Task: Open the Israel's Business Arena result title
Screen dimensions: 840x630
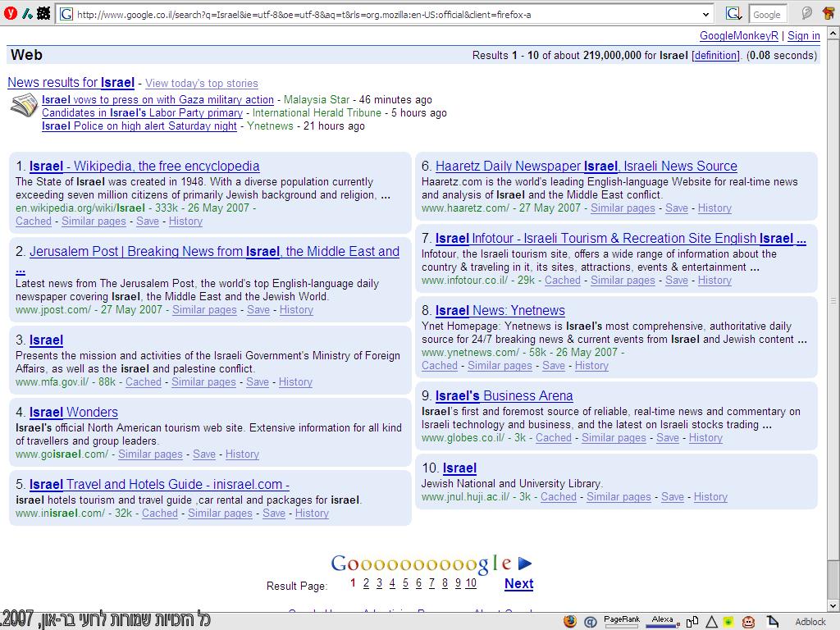Action: click(504, 396)
